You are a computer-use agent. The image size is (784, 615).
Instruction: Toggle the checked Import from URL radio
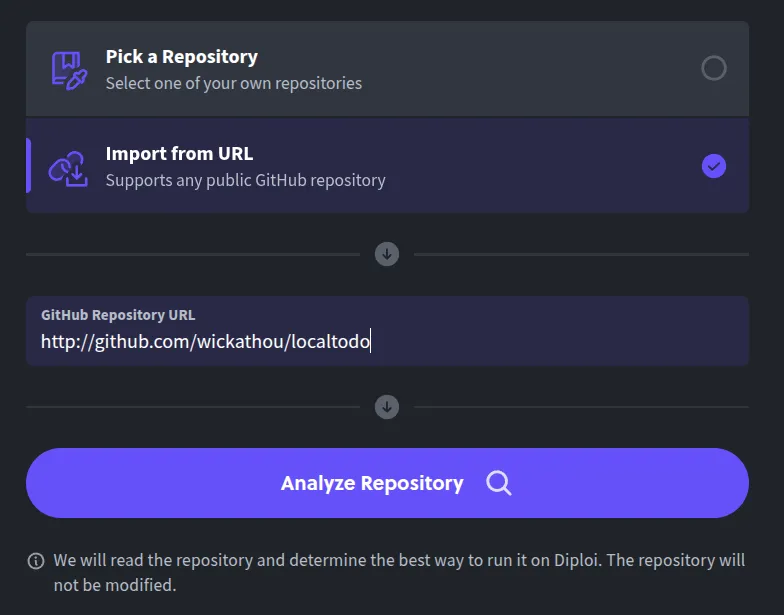point(714,166)
